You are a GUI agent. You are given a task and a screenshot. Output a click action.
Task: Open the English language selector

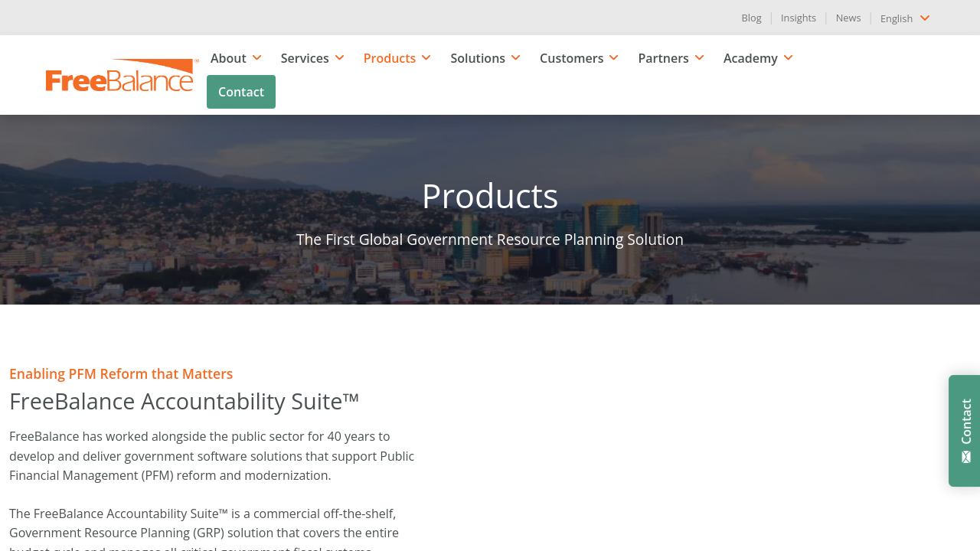tap(904, 18)
